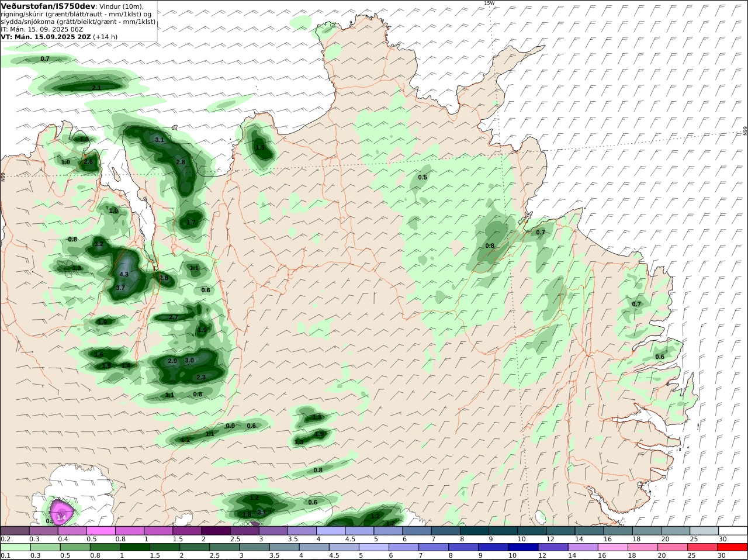Click the pink snow patch on the glacier

coord(61,513)
